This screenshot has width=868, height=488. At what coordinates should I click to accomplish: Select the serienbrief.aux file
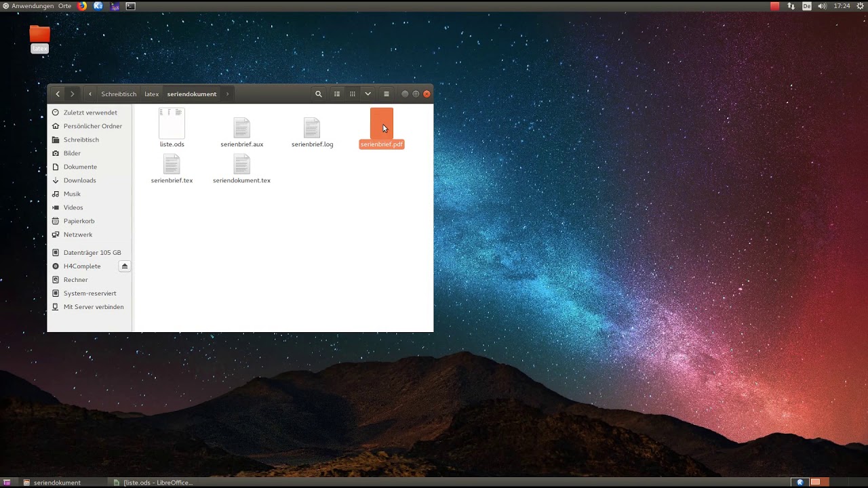(242, 132)
